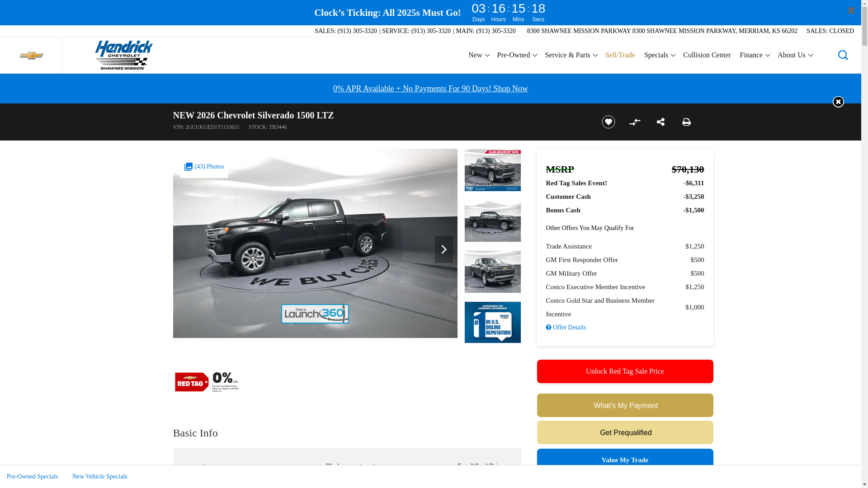Screen dimensions: 868x488
Task: Click the Basic Info heading
Action: coord(195,433)
